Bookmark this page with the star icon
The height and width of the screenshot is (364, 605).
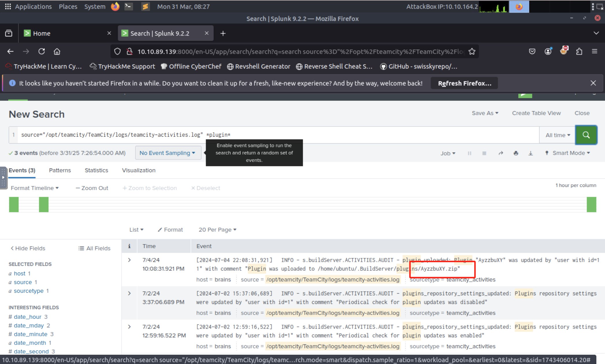coord(472,51)
